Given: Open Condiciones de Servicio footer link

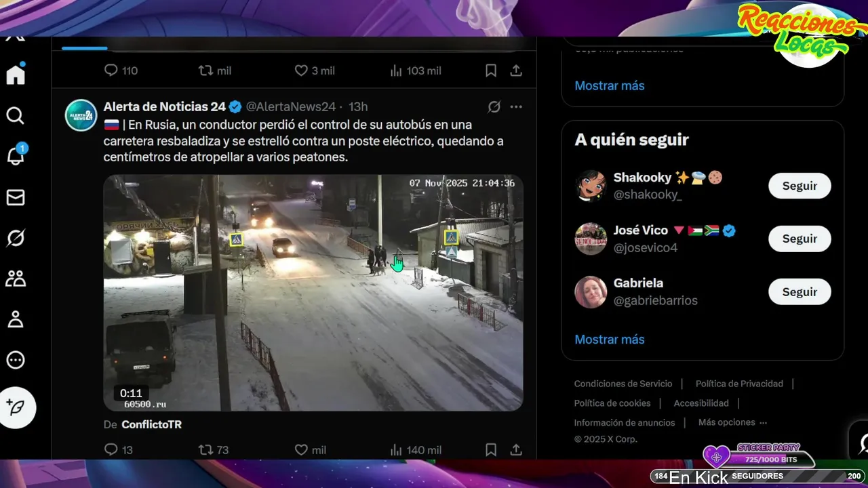Looking at the screenshot, I should coord(623,384).
